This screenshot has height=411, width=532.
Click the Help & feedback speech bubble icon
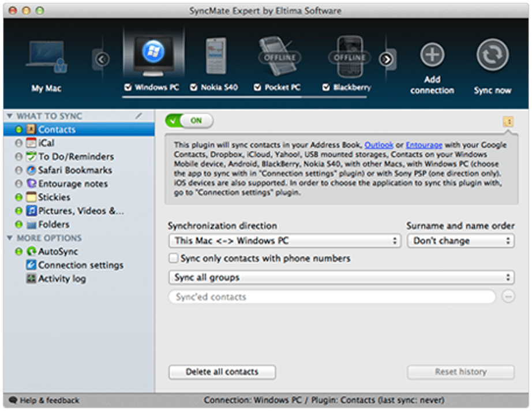[x=13, y=400]
